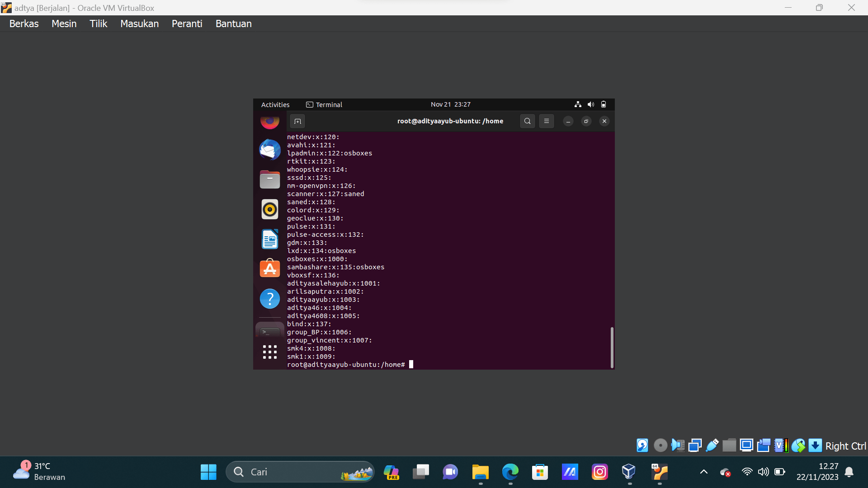Click VirtualBox audio indicator icon
This screenshot has height=488, width=868.
coord(678,446)
